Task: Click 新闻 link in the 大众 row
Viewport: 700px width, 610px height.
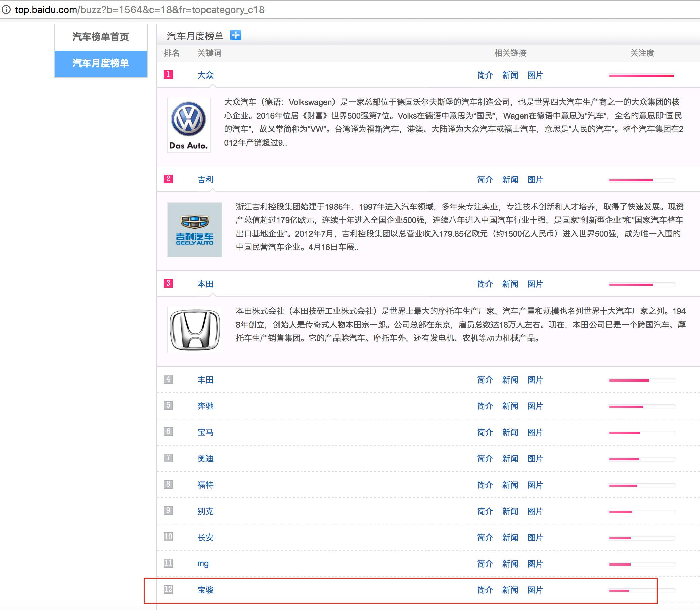Action: 510,75
